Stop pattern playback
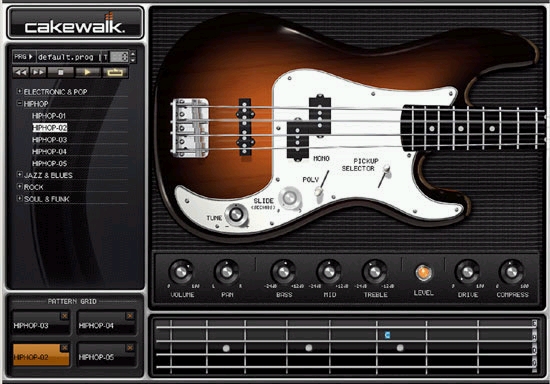The height and width of the screenshot is (384, 550). point(61,73)
